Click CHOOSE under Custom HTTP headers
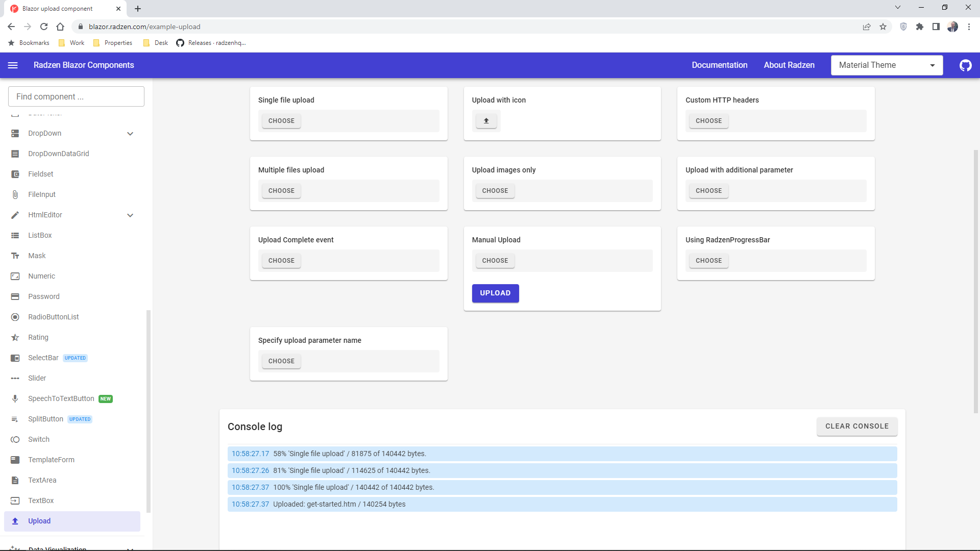Image resolution: width=980 pixels, height=551 pixels. (708, 121)
